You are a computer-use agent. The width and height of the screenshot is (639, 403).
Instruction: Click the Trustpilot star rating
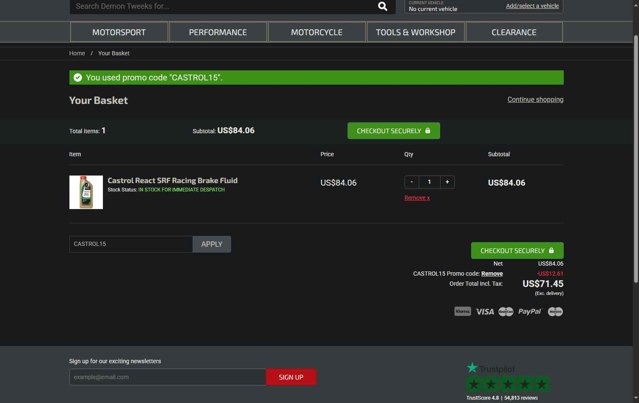coord(508,384)
